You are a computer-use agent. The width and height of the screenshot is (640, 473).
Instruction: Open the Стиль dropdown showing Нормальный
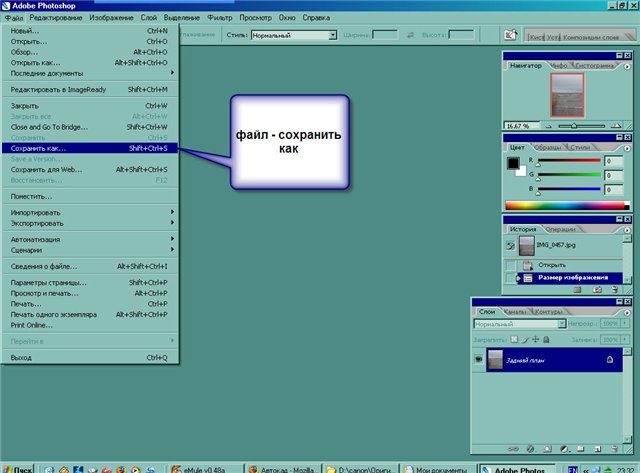point(333,34)
